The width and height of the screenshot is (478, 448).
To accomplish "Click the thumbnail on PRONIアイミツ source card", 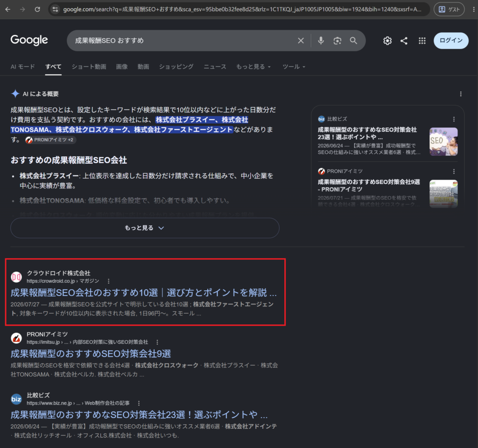I will (443, 194).
